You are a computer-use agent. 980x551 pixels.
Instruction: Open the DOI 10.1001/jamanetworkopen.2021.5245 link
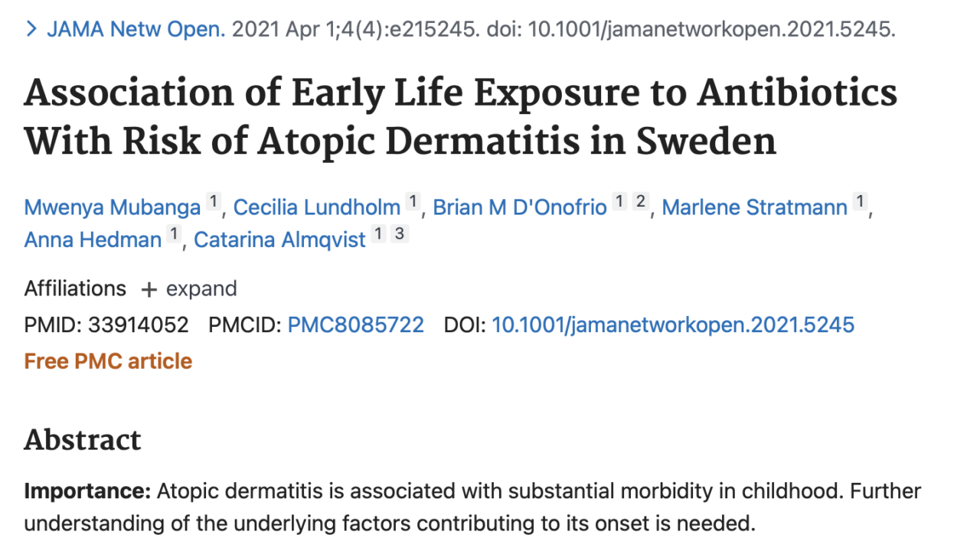673,325
